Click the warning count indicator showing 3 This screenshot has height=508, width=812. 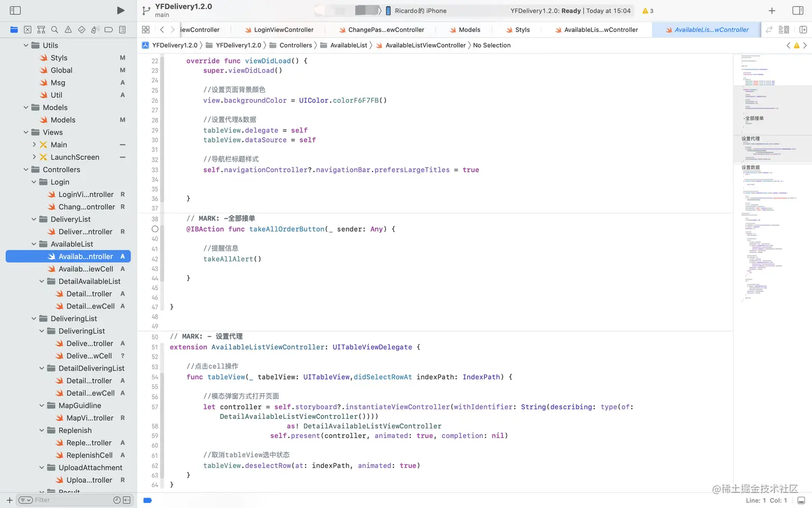648,11
